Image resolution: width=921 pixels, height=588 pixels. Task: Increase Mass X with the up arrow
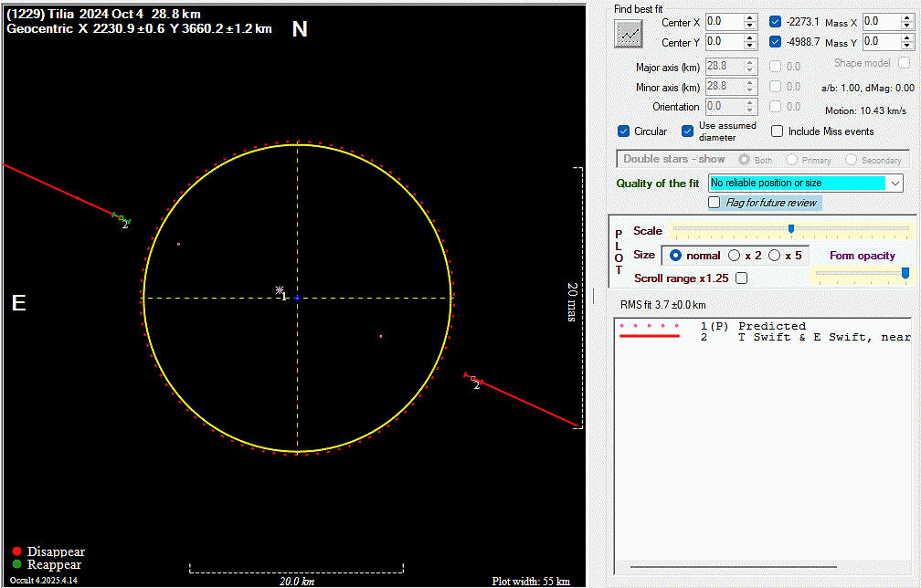coord(907,17)
